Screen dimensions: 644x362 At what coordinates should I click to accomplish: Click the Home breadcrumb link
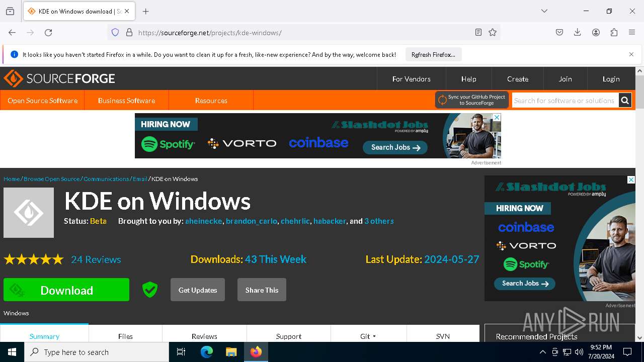12,179
